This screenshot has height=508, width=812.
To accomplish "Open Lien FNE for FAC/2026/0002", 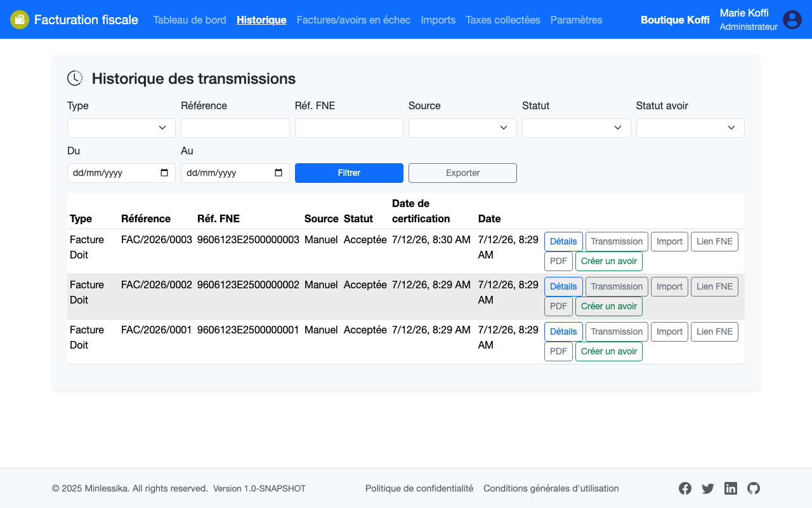I will coord(714,286).
